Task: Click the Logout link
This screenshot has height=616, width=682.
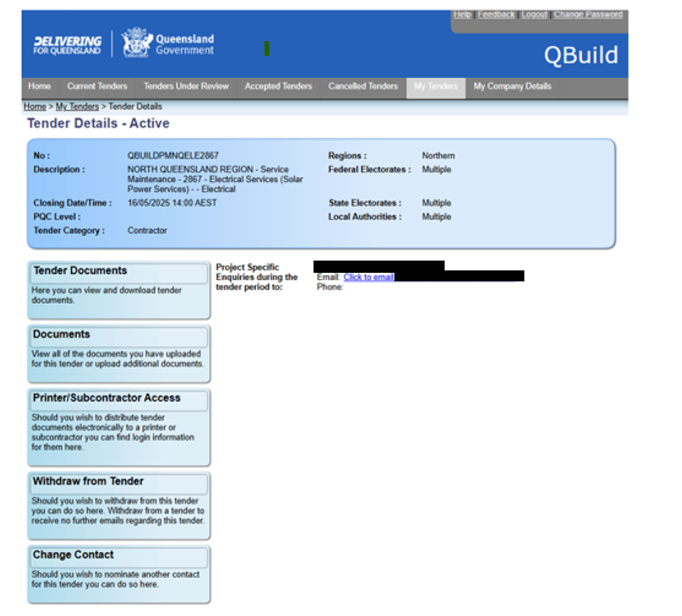Action: click(x=534, y=14)
